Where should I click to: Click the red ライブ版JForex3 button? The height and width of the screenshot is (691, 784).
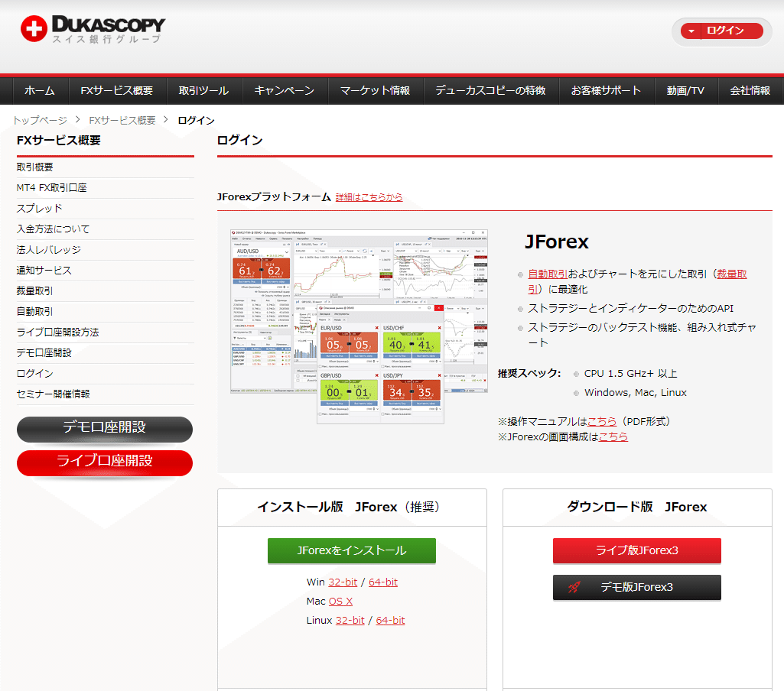point(637,550)
